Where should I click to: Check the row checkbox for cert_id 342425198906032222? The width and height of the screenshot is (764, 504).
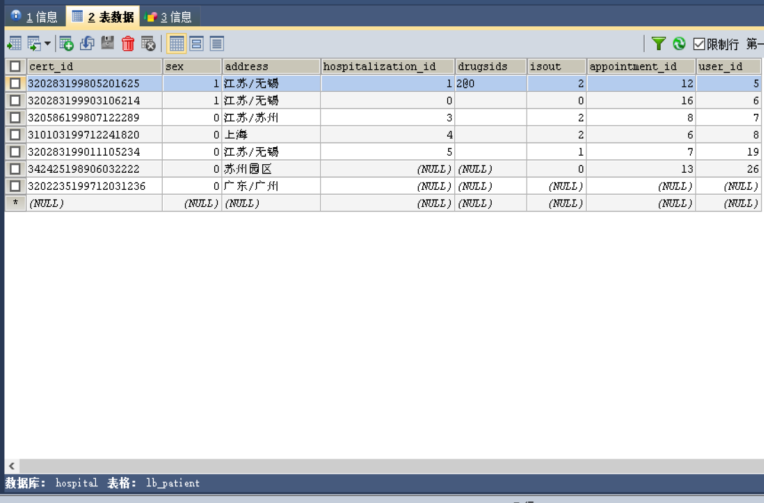(x=15, y=169)
